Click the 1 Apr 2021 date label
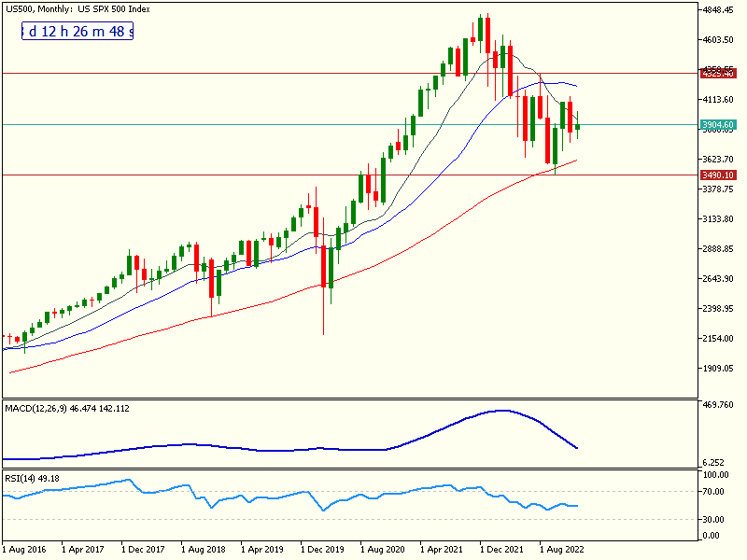This screenshot has height=560, width=747. point(446,551)
